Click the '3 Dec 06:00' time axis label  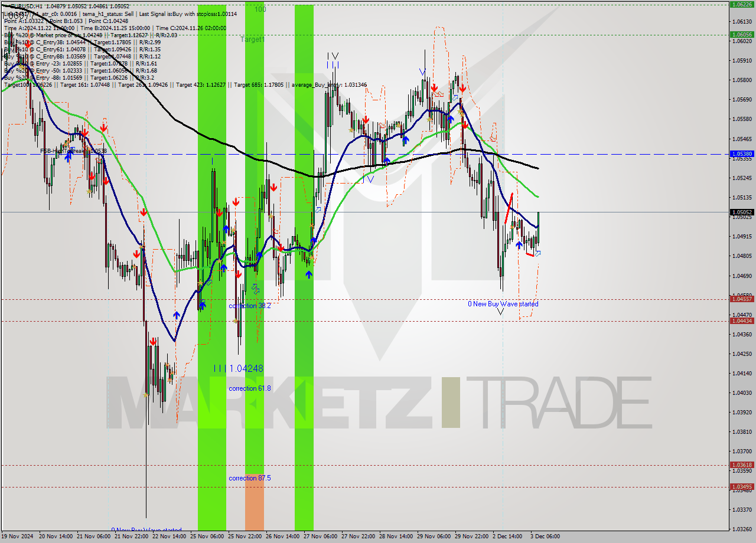click(545, 537)
